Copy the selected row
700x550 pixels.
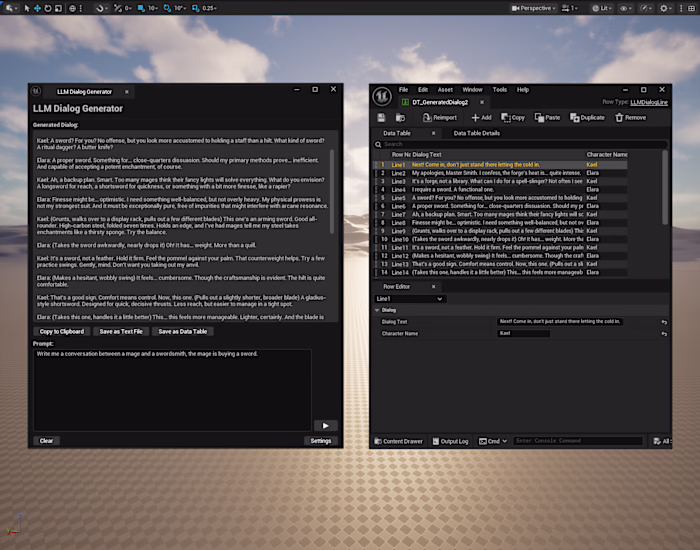pyautogui.click(x=513, y=117)
